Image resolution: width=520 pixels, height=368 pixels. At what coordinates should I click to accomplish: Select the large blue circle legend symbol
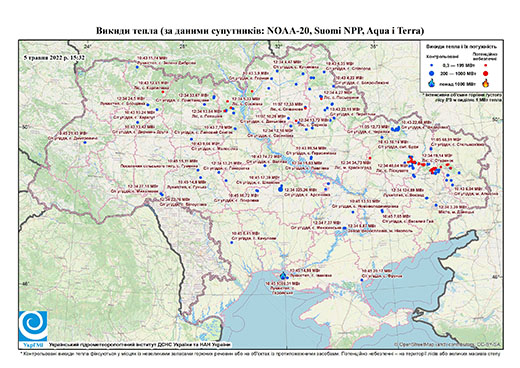[432, 73]
